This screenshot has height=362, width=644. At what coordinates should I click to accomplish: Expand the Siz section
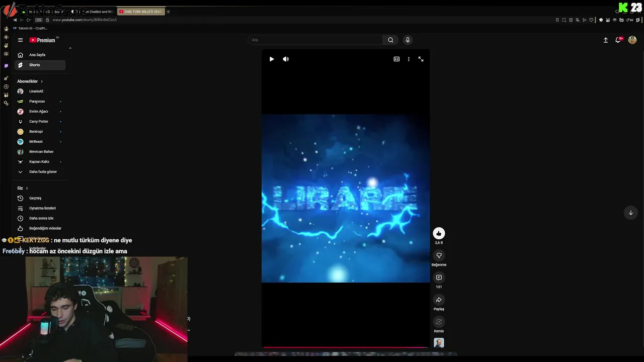pyautogui.click(x=23, y=188)
